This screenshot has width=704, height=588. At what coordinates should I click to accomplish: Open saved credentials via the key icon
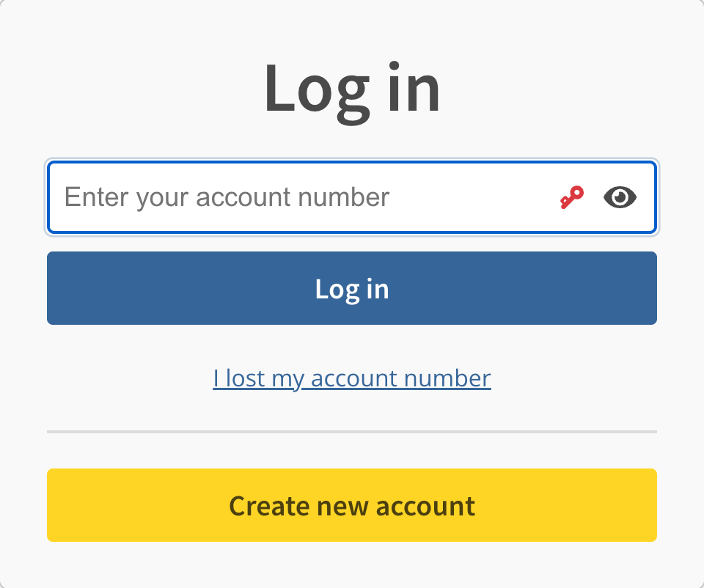click(x=572, y=197)
